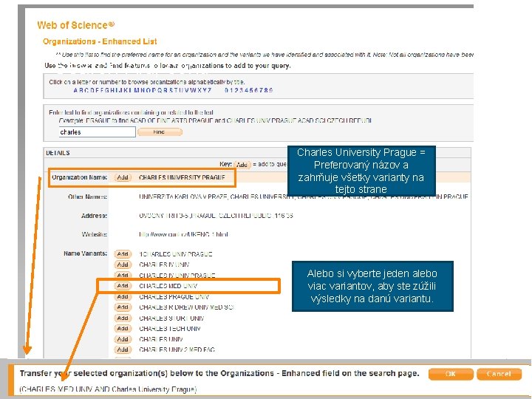
Task: Browse organizations starting with number 5
Action: coord(251,90)
